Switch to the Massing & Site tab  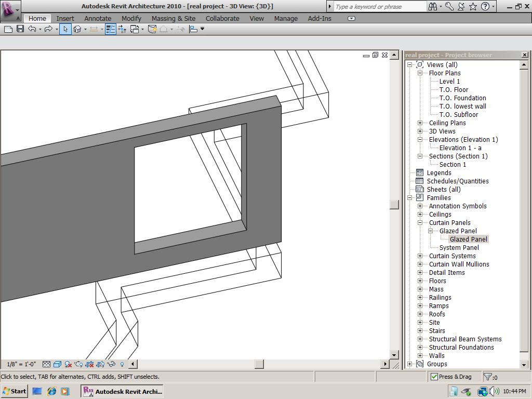(x=174, y=18)
